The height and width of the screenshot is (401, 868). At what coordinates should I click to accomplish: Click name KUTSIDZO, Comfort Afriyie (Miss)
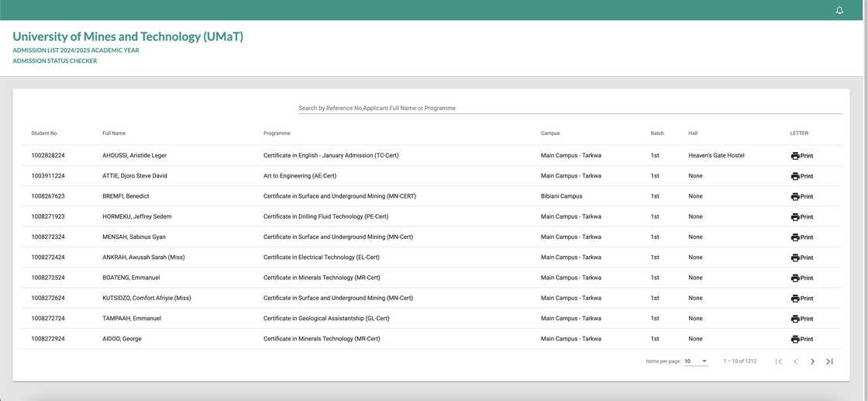tap(146, 298)
